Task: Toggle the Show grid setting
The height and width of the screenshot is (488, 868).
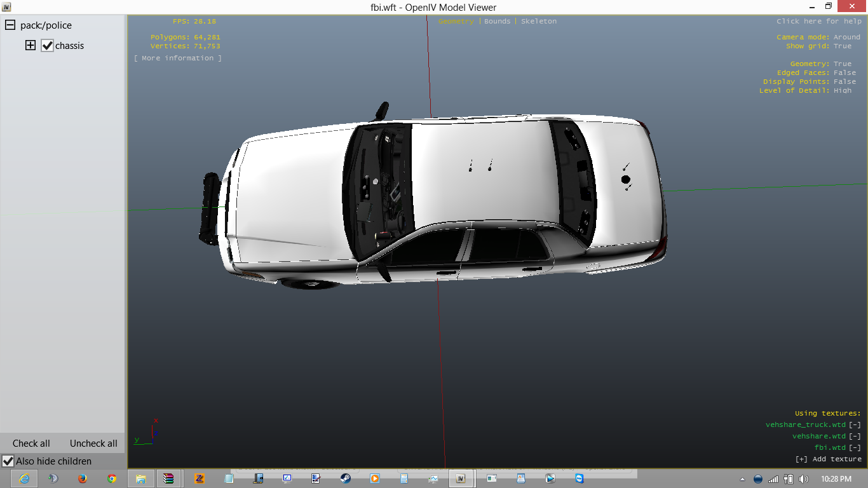Action: (843, 46)
